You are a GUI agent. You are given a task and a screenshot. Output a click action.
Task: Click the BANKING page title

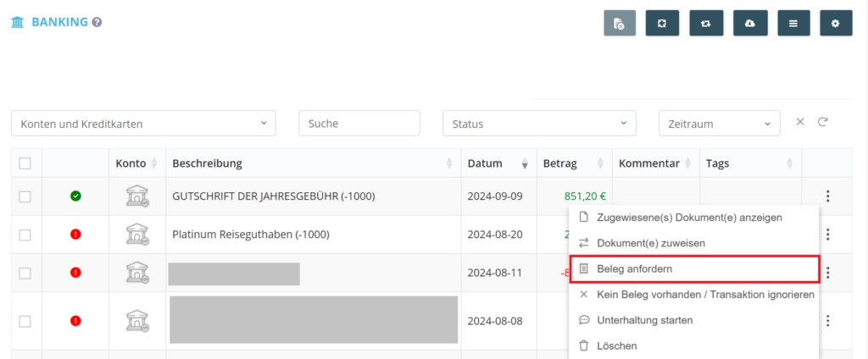(x=60, y=23)
